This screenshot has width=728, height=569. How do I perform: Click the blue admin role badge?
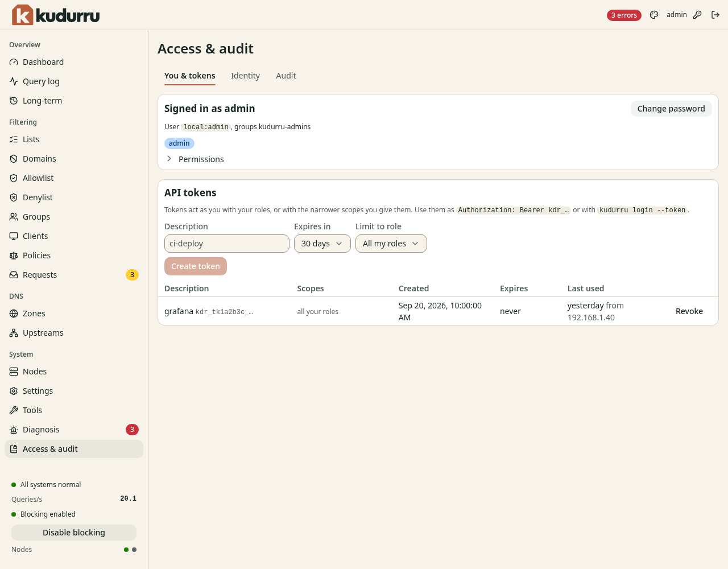coord(179,143)
